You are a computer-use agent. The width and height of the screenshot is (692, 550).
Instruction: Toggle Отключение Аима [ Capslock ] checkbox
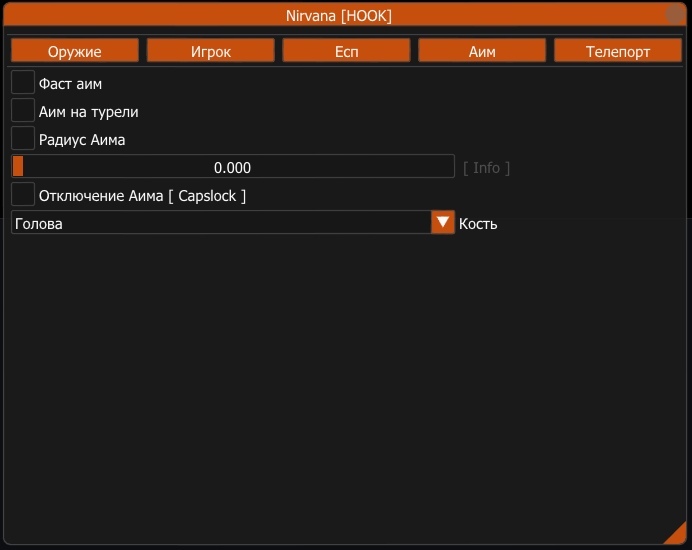[23, 195]
